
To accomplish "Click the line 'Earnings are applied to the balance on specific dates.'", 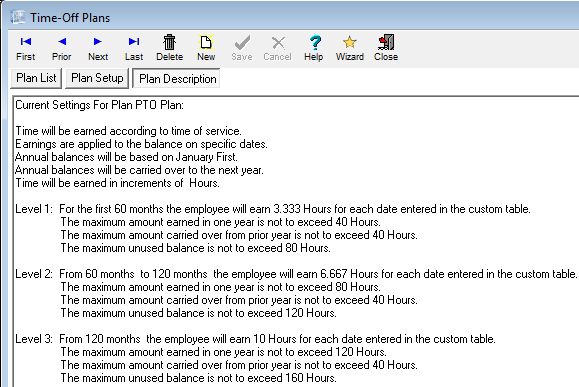I will click(x=141, y=144).
